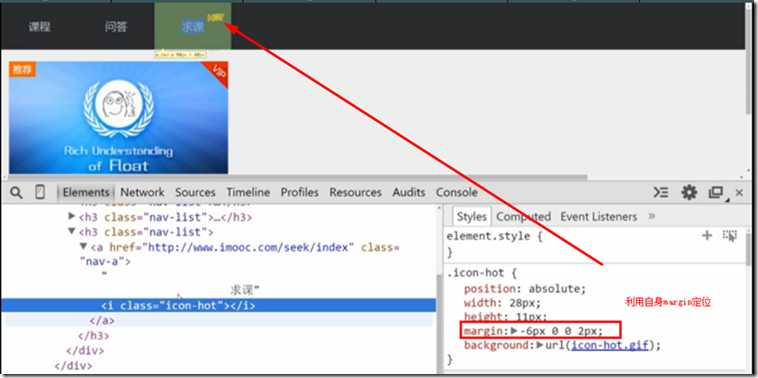The width and height of the screenshot is (758, 378).
Task: Show the console drawer icon
Action: coord(661,192)
